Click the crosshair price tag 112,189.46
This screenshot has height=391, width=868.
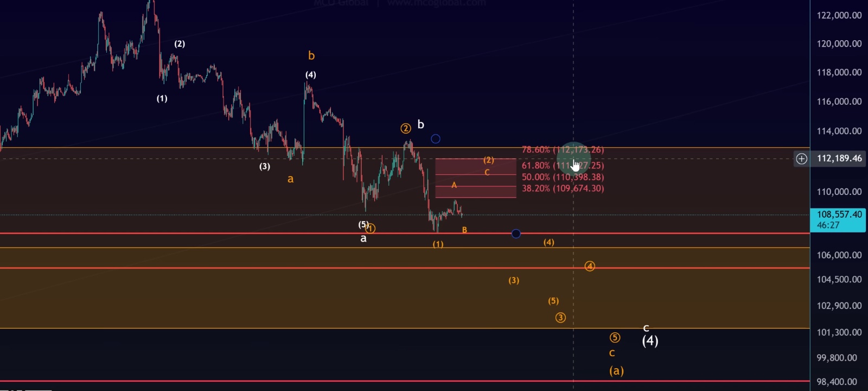point(839,159)
